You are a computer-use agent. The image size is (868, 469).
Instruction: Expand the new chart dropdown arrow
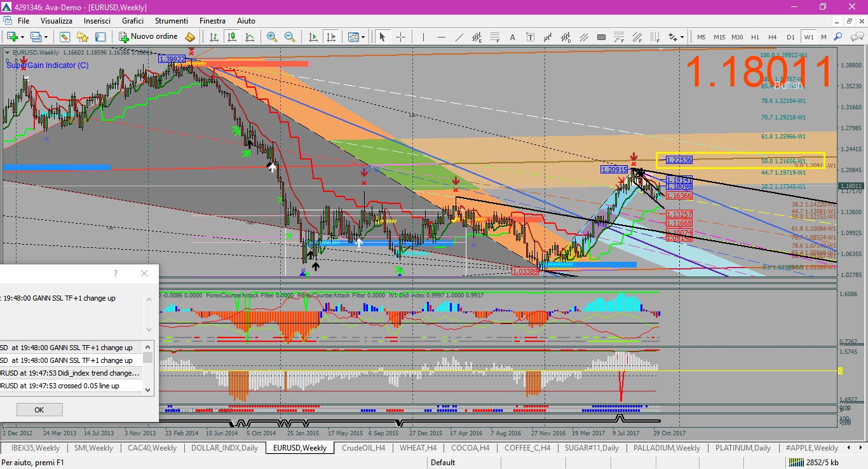(22, 37)
